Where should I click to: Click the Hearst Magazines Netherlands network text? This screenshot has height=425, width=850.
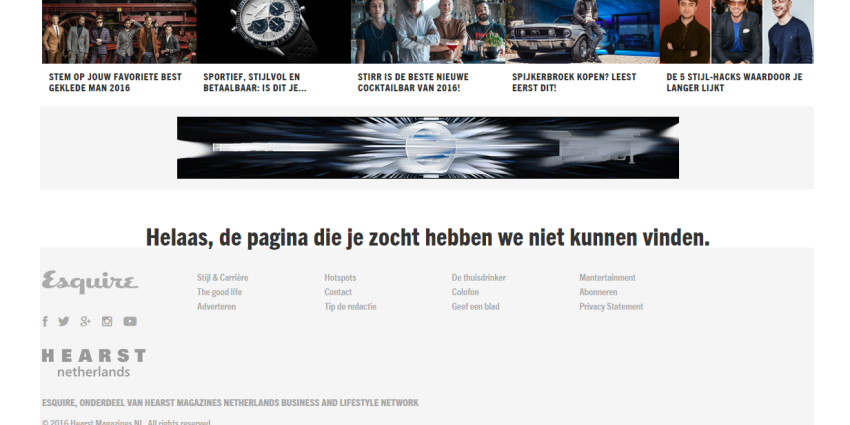[230, 403]
